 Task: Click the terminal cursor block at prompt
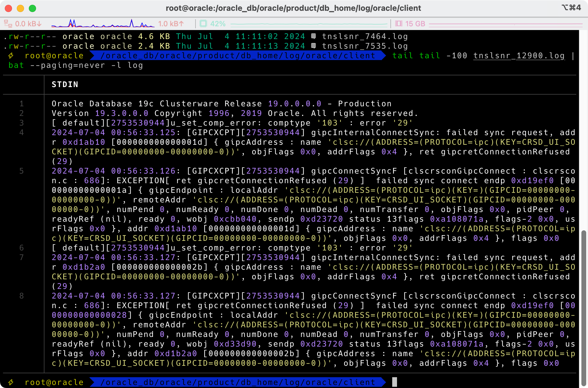point(395,382)
